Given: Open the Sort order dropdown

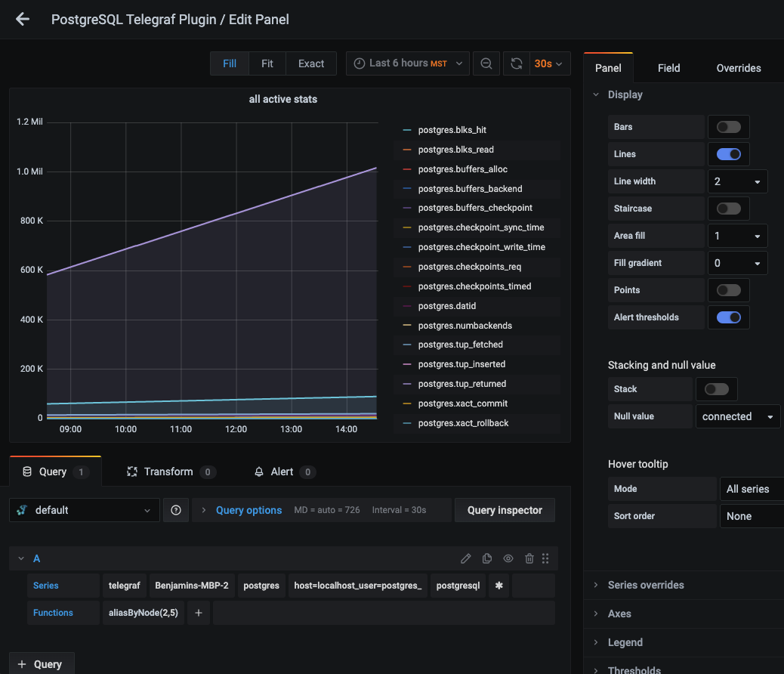Looking at the screenshot, I should (752, 516).
